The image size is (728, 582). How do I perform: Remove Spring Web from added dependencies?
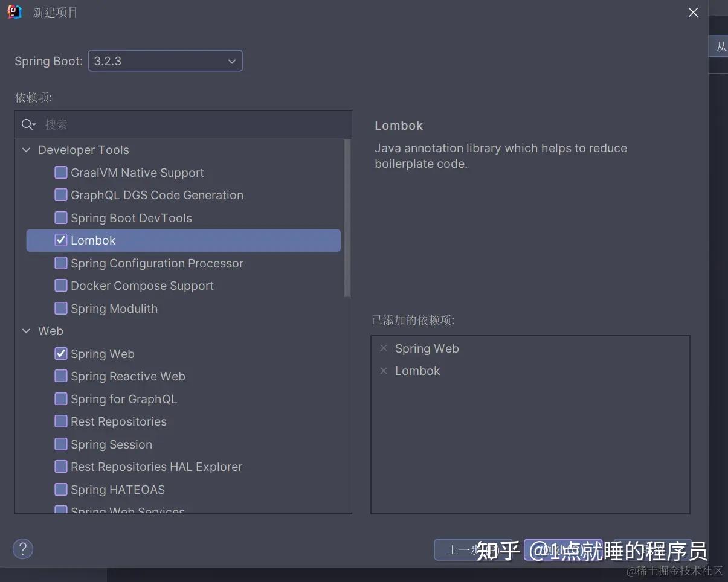[x=383, y=348]
